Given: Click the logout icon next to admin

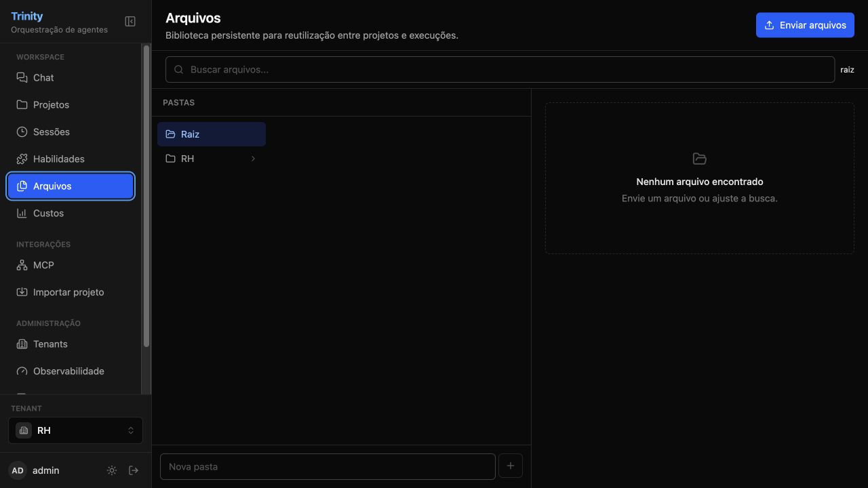Looking at the screenshot, I should click(x=134, y=470).
